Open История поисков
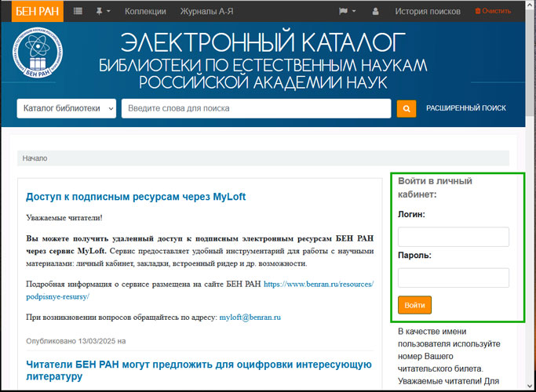536x392 pixels. click(x=427, y=11)
